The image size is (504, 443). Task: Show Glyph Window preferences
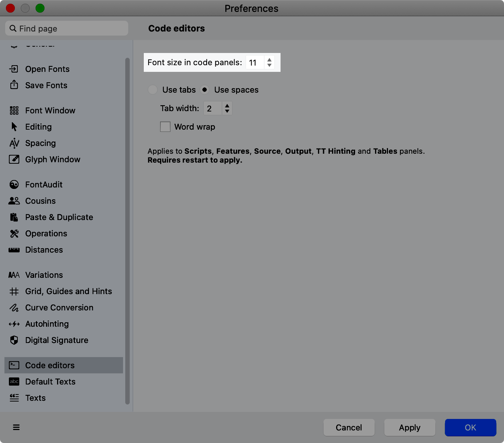(x=64, y=159)
